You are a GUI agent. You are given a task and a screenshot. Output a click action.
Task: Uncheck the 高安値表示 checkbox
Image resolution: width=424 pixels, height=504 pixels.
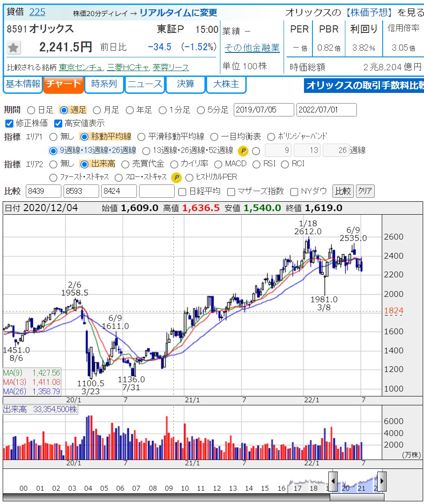pyautogui.click(x=58, y=123)
